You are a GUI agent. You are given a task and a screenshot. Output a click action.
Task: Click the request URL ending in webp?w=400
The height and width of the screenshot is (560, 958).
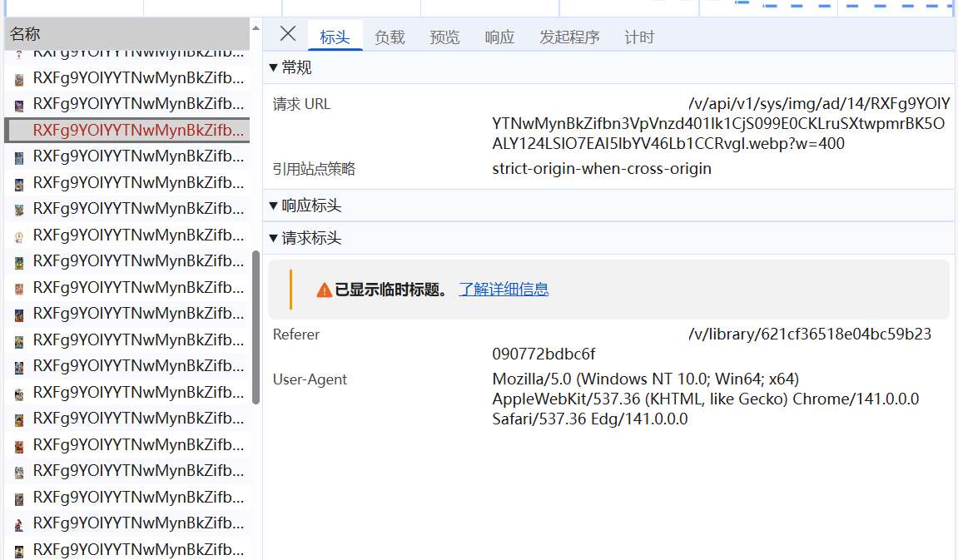click(721, 123)
